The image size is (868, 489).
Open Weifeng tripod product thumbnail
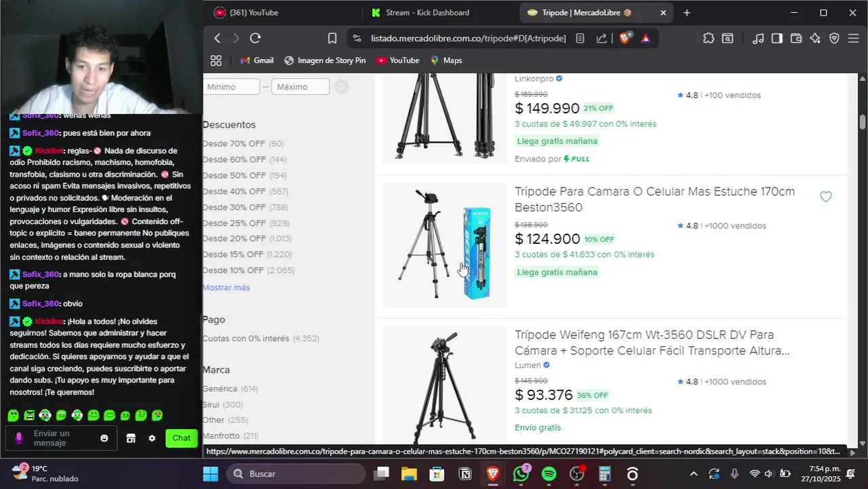pos(444,386)
